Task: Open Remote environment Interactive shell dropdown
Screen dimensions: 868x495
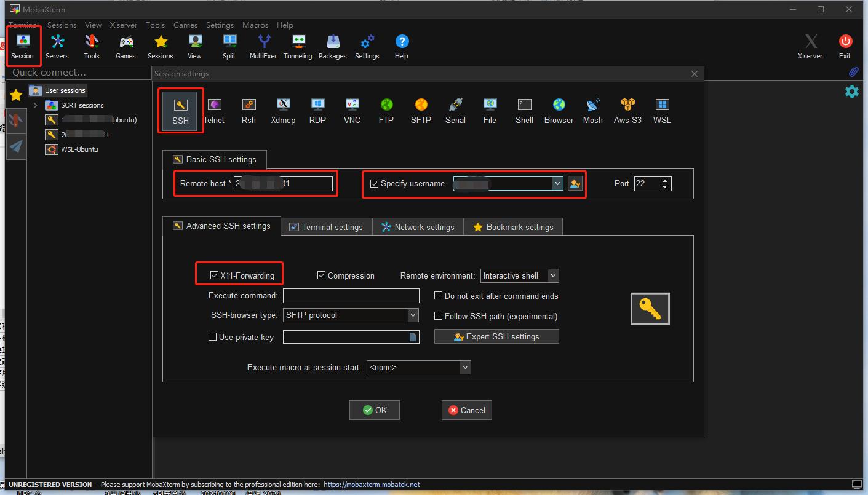Action: (x=553, y=275)
